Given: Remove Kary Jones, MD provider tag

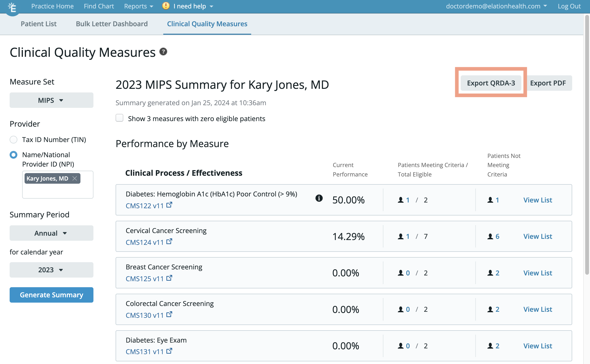Looking at the screenshot, I should (x=75, y=178).
